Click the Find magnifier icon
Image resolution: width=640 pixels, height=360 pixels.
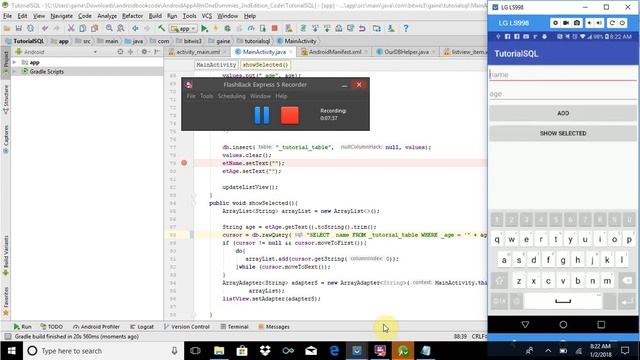[109, 28]
